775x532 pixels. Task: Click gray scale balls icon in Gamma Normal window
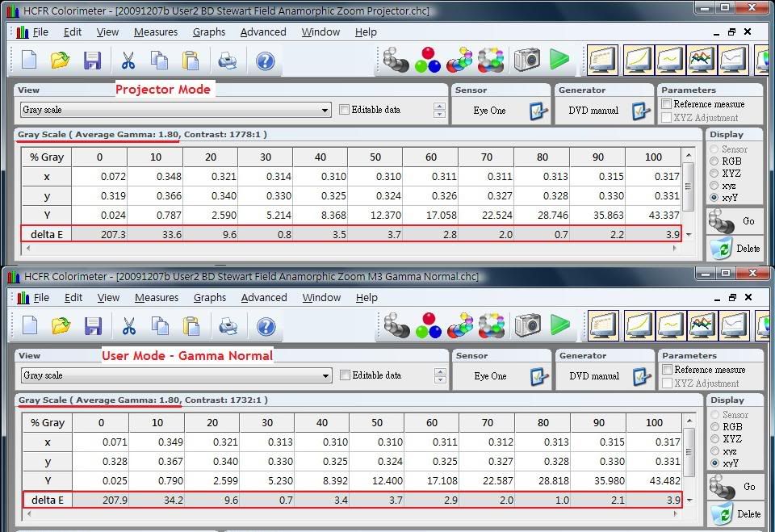pos(396,325)
